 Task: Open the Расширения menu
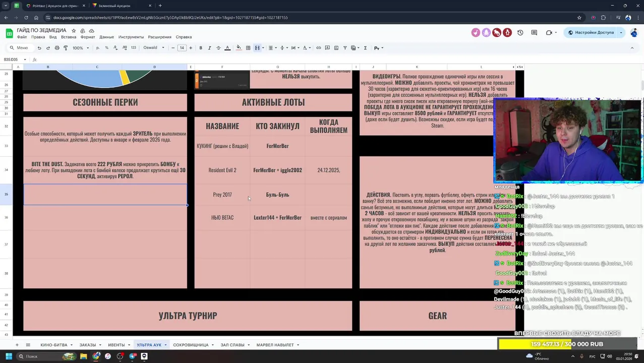(159, 37)
